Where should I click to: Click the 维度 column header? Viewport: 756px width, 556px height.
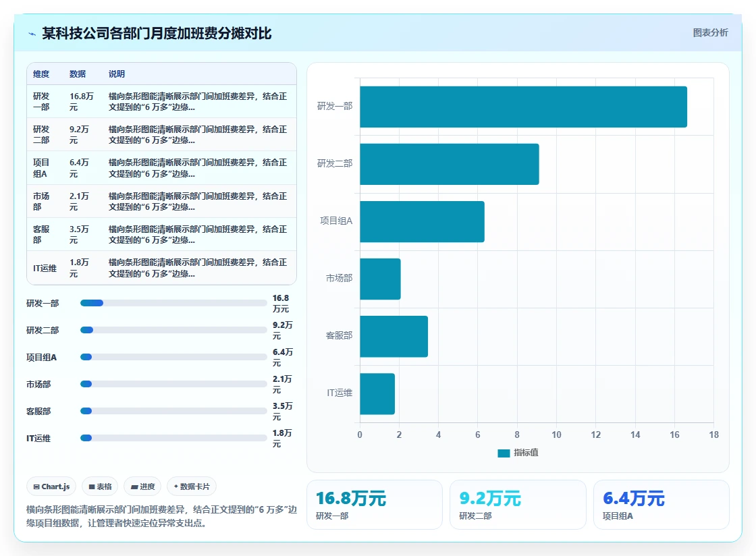click(41, 74)
